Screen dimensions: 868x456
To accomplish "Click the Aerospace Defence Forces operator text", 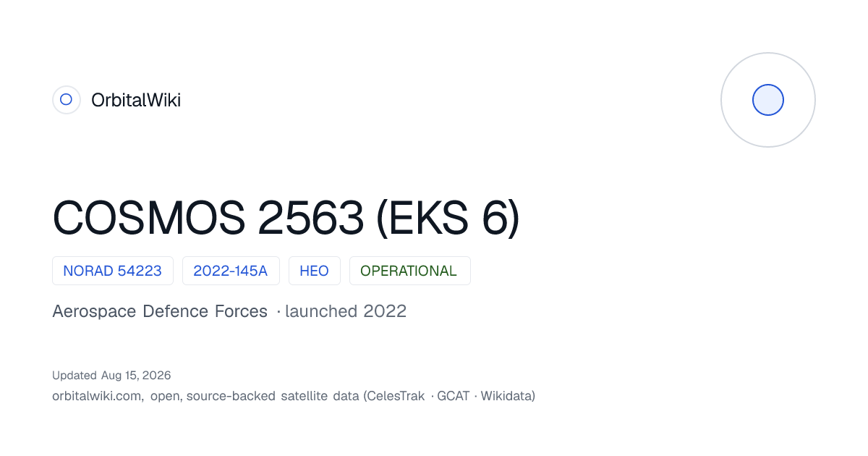I will point(160,311).
